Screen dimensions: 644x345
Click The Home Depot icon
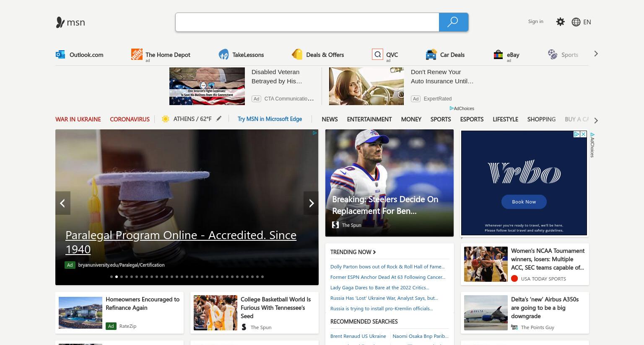coord(137,54)
